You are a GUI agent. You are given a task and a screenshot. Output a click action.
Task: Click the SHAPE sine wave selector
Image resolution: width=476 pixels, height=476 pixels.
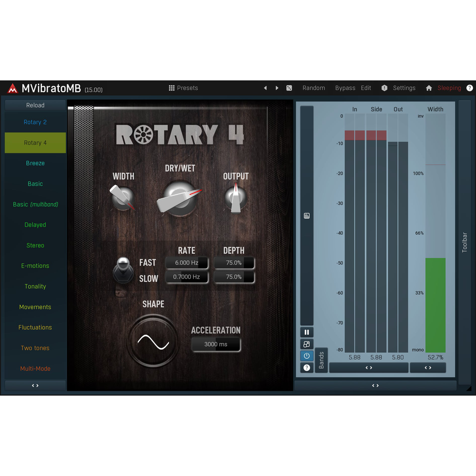click(153, 341)
